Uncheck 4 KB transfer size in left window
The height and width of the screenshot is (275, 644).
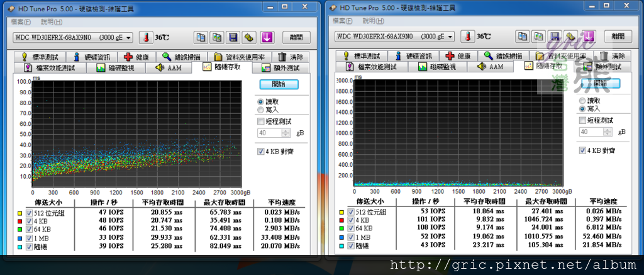coord(29,221)
